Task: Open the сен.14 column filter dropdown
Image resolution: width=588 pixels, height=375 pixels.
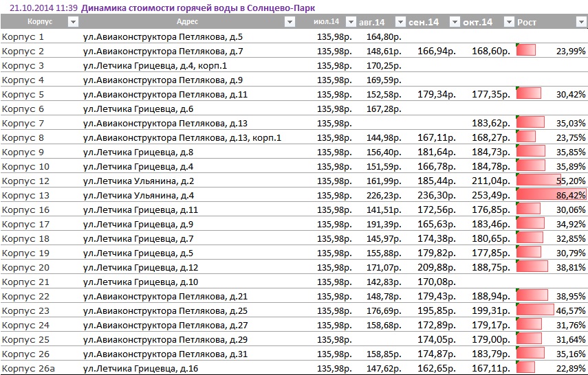Action: tap(455, 22)
